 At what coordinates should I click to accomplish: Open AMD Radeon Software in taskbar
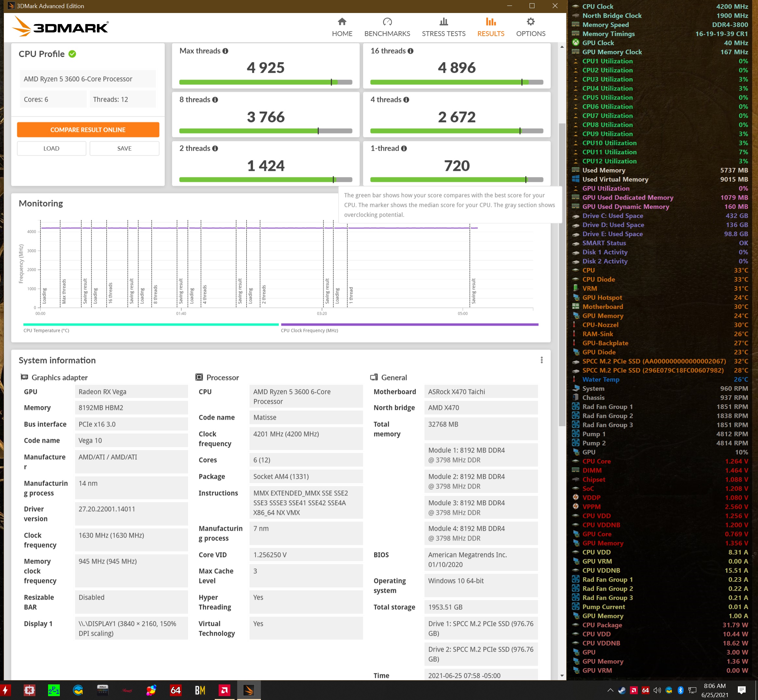point(224,690)
